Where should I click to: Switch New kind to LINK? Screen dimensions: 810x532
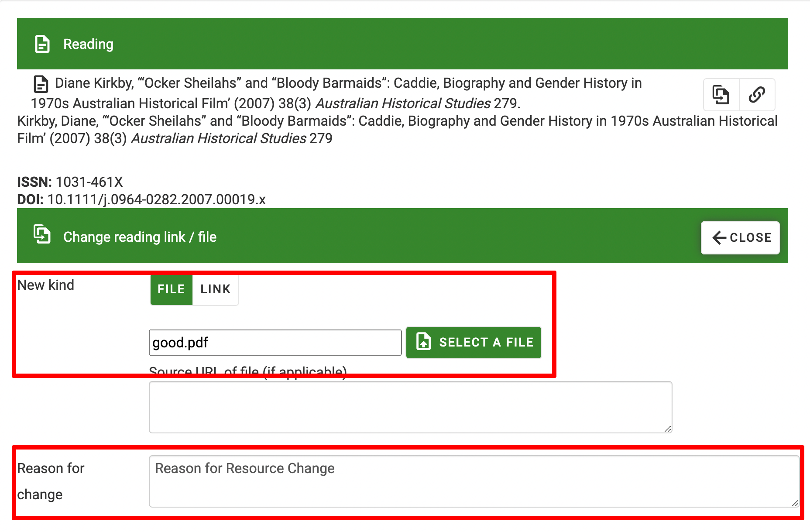(215, 288)
